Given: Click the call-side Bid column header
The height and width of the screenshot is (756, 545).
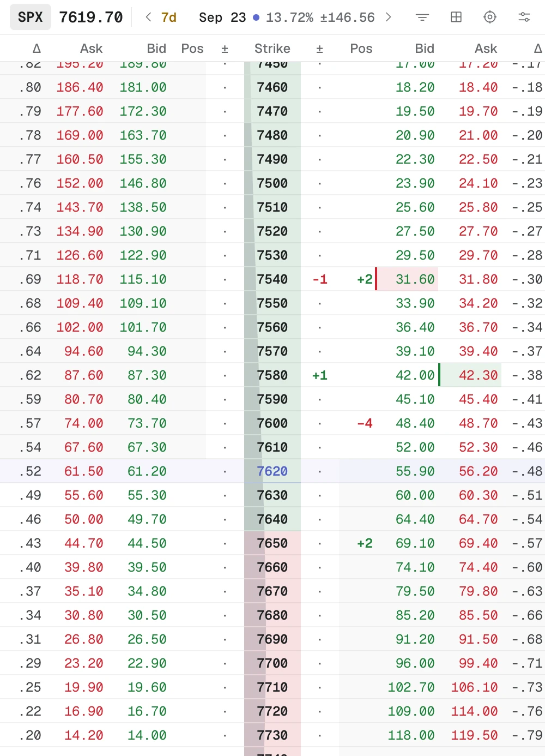Looking at the screenshot, I should [x=156, y=49].
